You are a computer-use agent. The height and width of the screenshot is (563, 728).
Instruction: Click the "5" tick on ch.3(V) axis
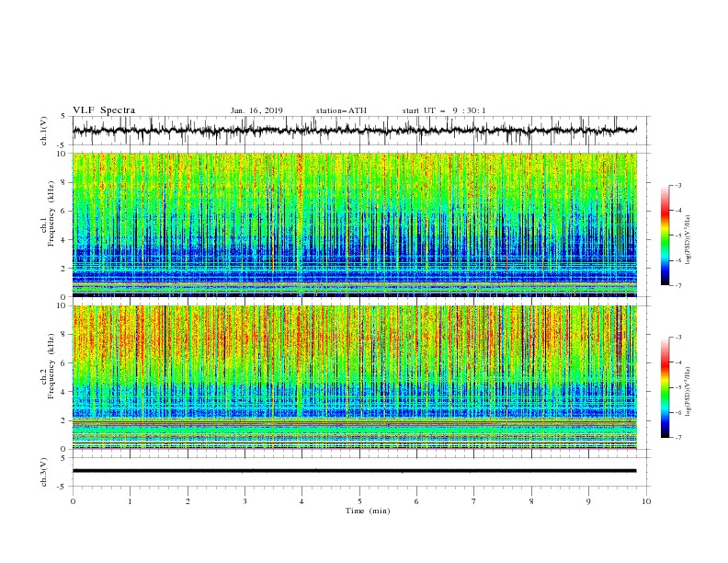click(64, 458)
